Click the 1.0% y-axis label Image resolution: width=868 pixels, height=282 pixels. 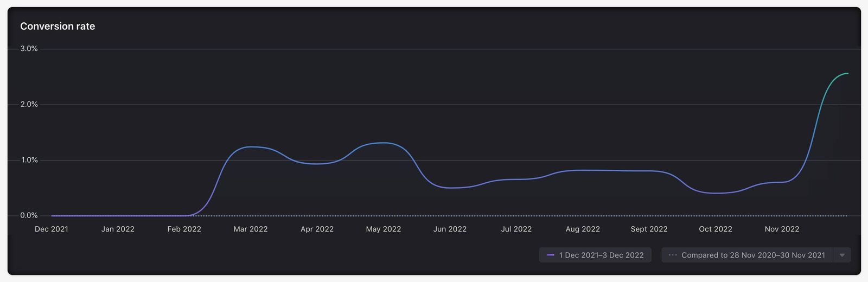[x=29, y=160]
